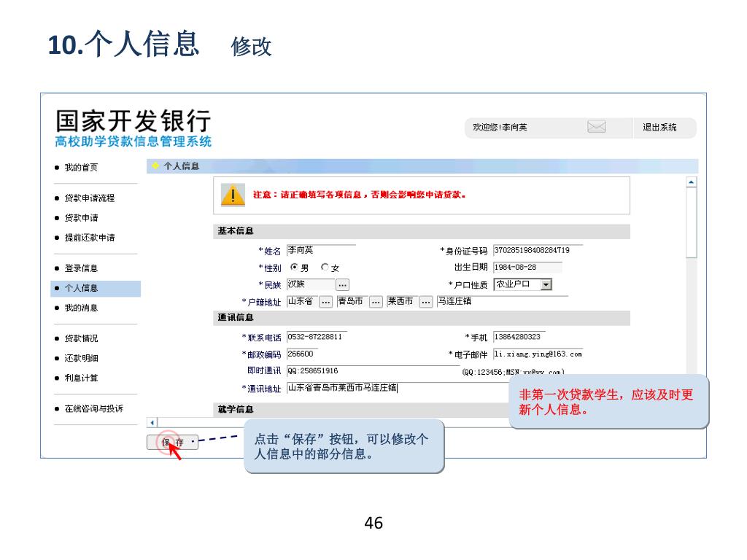Open the district picker next to 莱西市
The height and width of the screenshot is (560, 747).
tap(426, 302)
